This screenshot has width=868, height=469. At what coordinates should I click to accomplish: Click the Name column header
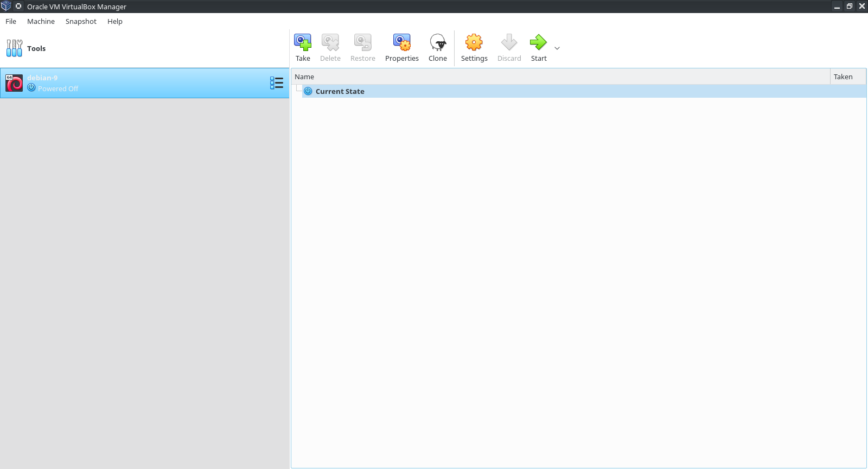(x=559, y=77)
